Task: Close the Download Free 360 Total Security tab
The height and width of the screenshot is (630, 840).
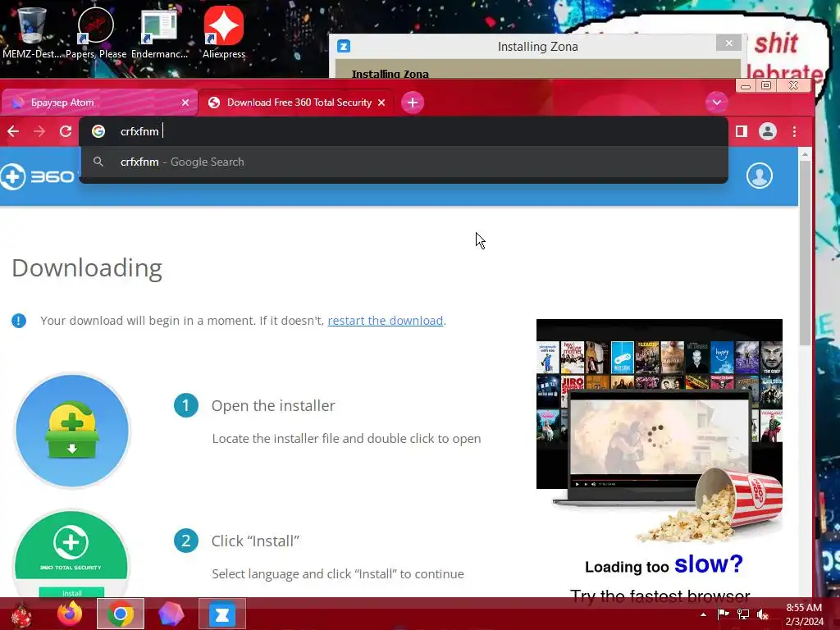Action: pyautogui.click(x=381, y=103)
